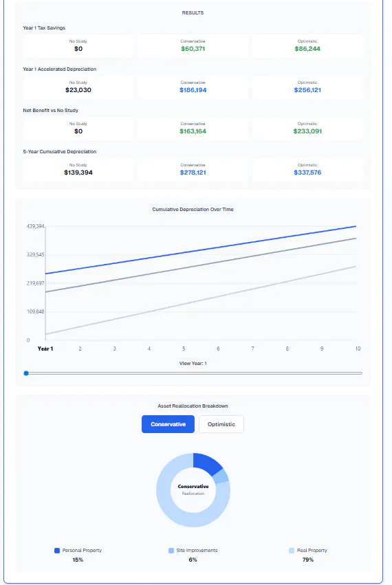Image resolution: width=392 pixels, height=585 pixels.
Task: Click the 5-Year Cumulative Depreciation label
Action: coord(60,151)
